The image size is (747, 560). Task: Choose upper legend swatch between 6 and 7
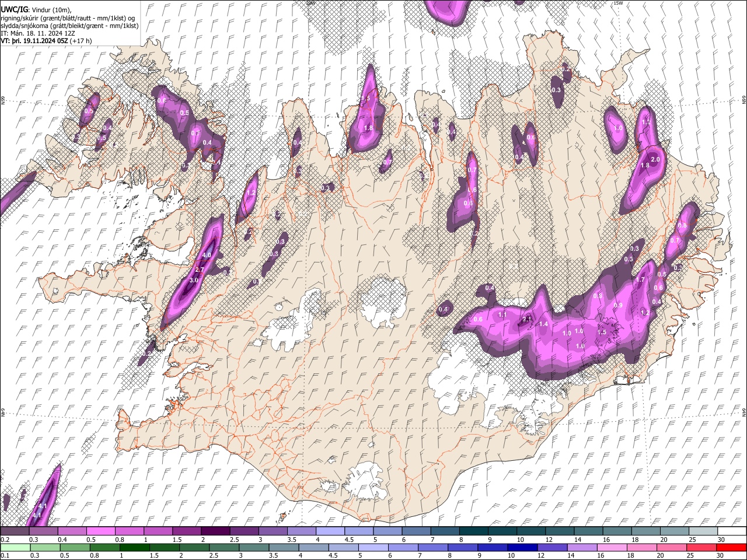[x=416, y=531]
